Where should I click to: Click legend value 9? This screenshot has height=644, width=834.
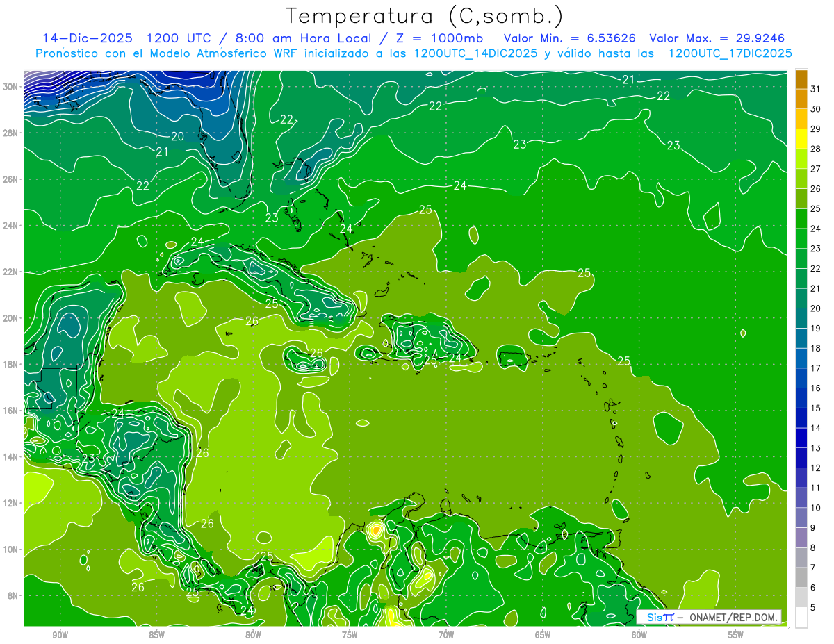point(813,529)
